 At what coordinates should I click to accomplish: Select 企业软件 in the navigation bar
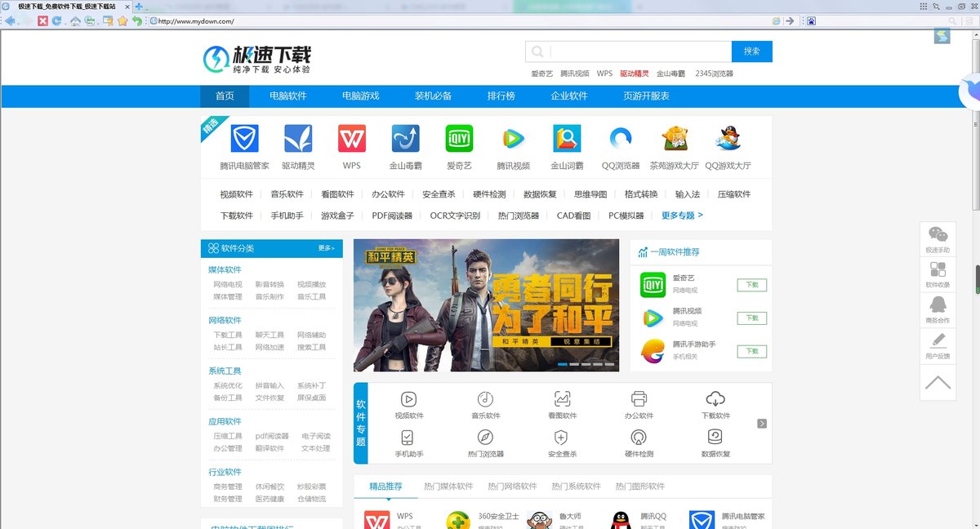click(569, 96)
